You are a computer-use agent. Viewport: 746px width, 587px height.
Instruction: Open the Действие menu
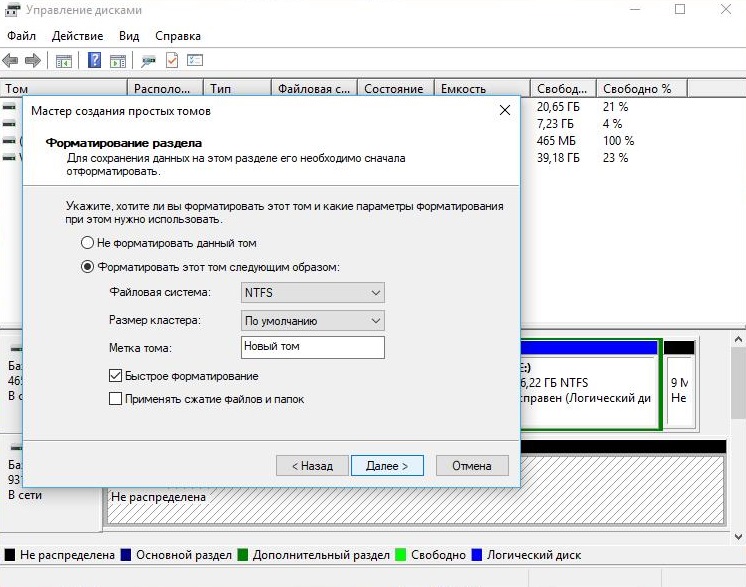pos(77,36)
